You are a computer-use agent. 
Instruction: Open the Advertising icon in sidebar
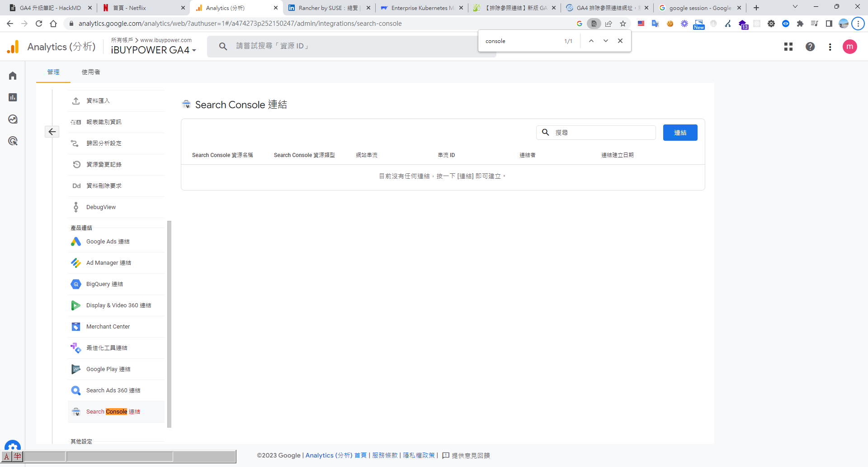[x=13, y=141]
